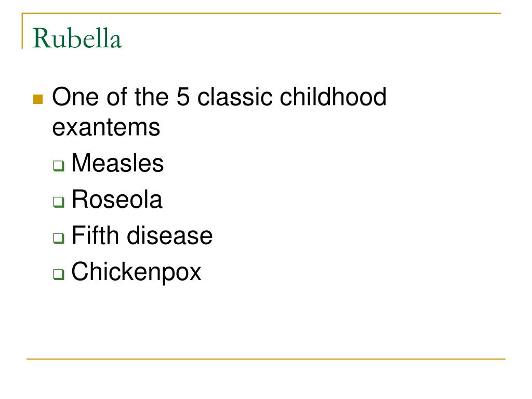Viewport: 532px width, 399px height.
Task: Click the number 5 in main bullet
Action: click(183, 97)
